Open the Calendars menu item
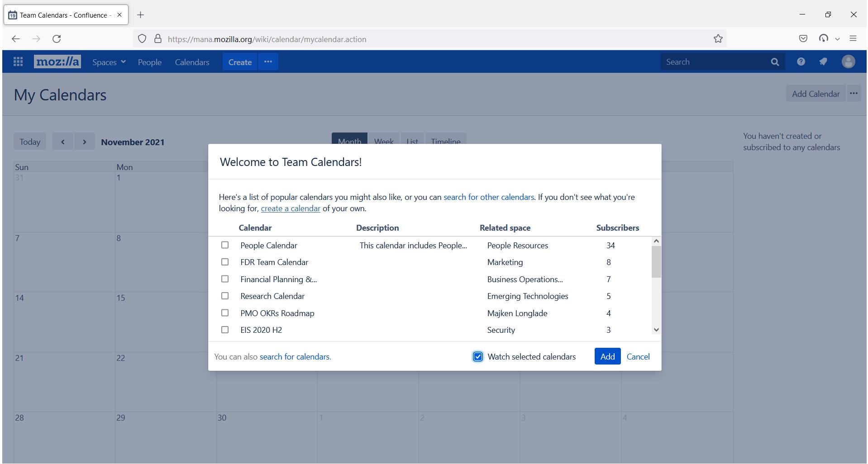868x464 pixels. click(x=192, y=62)
